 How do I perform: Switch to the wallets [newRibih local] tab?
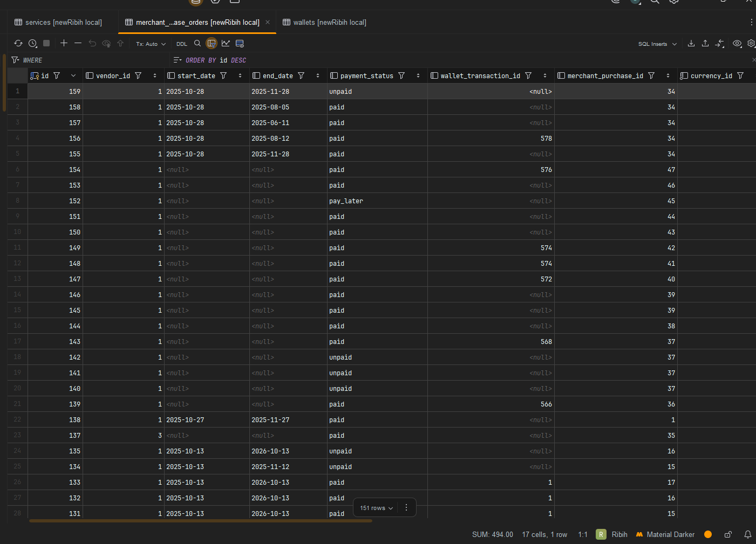pos(324,22)
